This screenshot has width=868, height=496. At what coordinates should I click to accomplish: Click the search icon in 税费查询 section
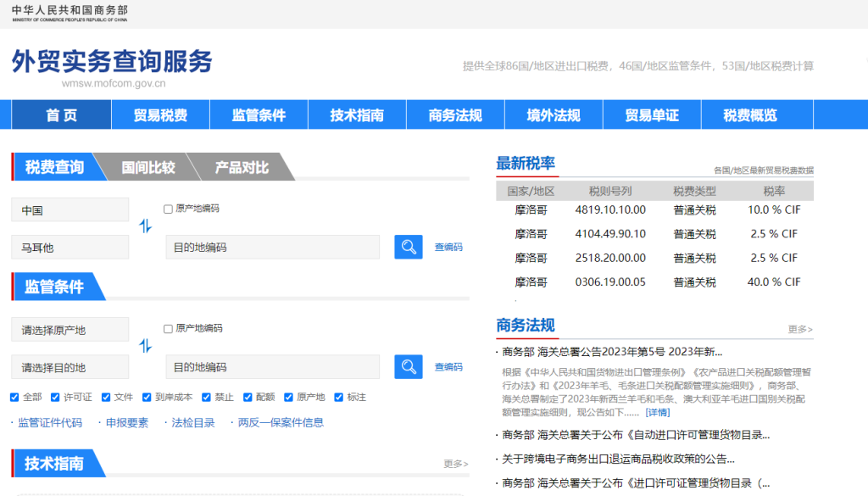coord(408,247)
